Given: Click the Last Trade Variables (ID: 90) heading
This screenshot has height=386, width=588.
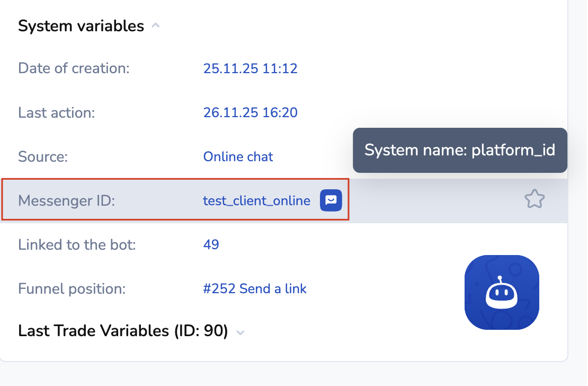Looking at the screenshot, I should pyautogui.click(x=123, y=331).
